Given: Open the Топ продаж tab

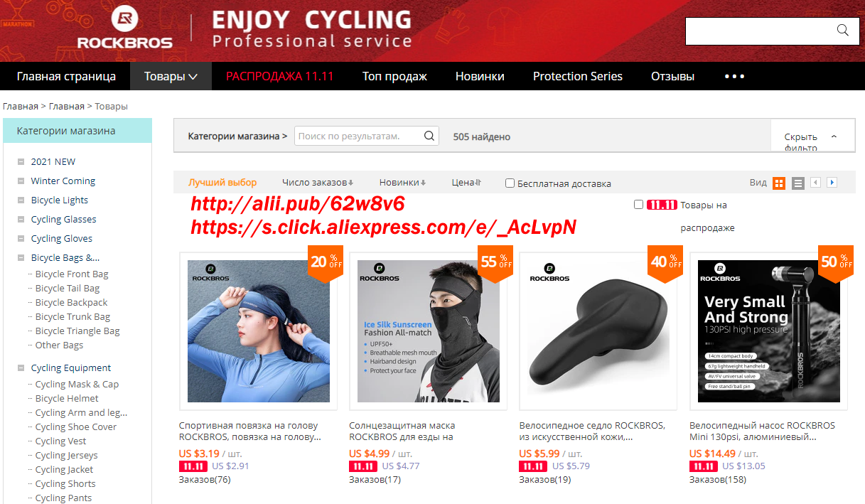Looking at the screenshot, I should pyautogui.click(x=394, y=76).
